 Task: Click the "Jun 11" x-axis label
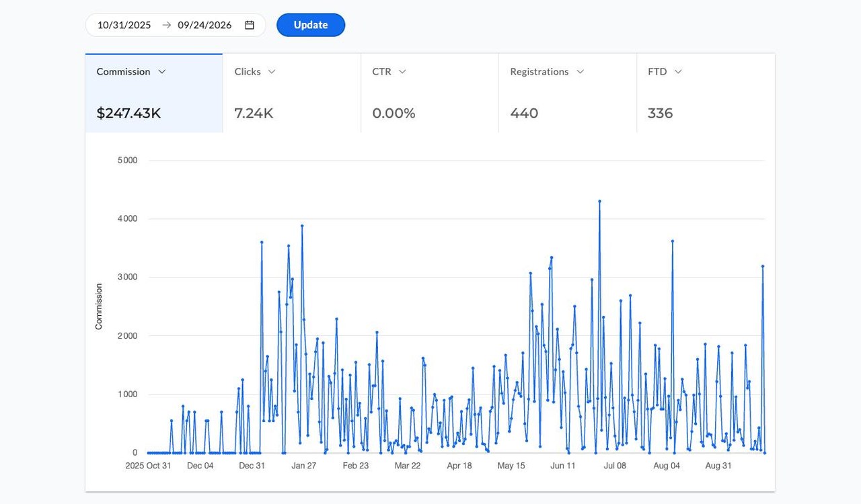pos(562,466)
